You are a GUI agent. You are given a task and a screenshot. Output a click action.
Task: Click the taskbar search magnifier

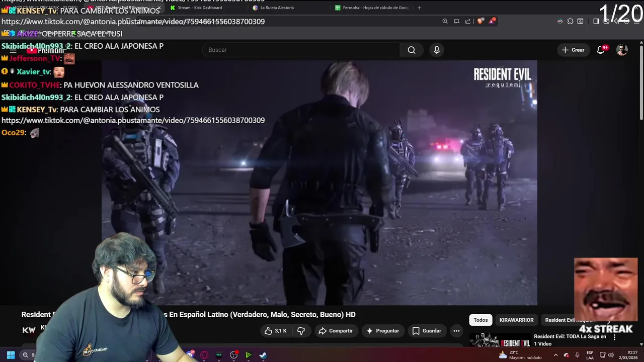pyautogui.click(x=25, y=355)
